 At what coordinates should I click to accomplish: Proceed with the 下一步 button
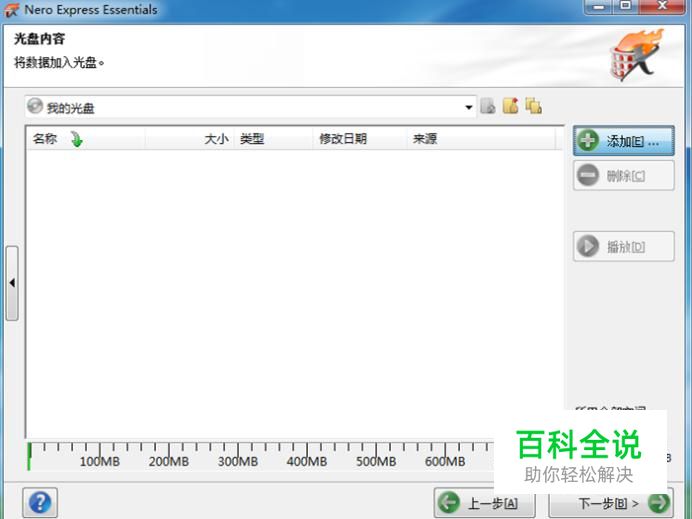(x=610, y=503)
